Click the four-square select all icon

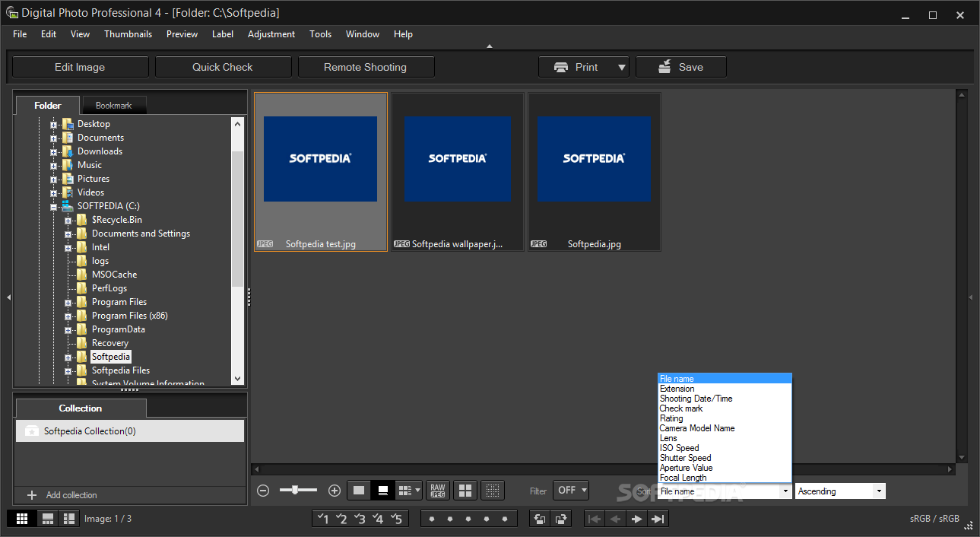coord(465,491)
